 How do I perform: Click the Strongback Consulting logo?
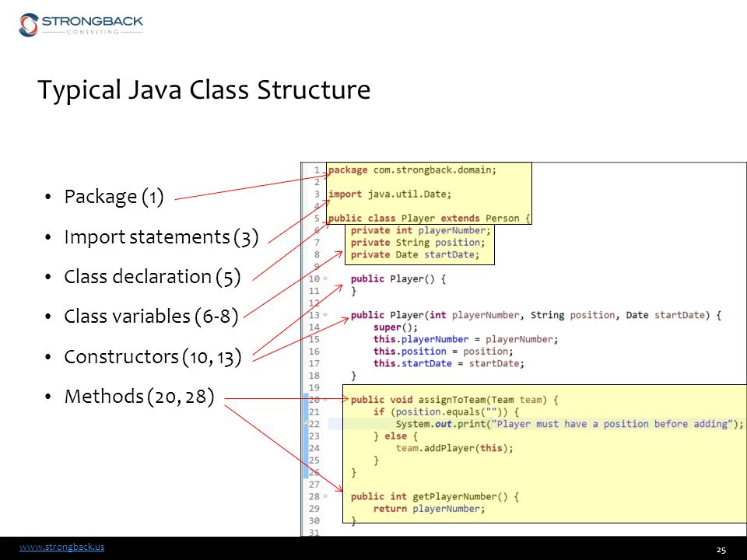coord(80,25)
